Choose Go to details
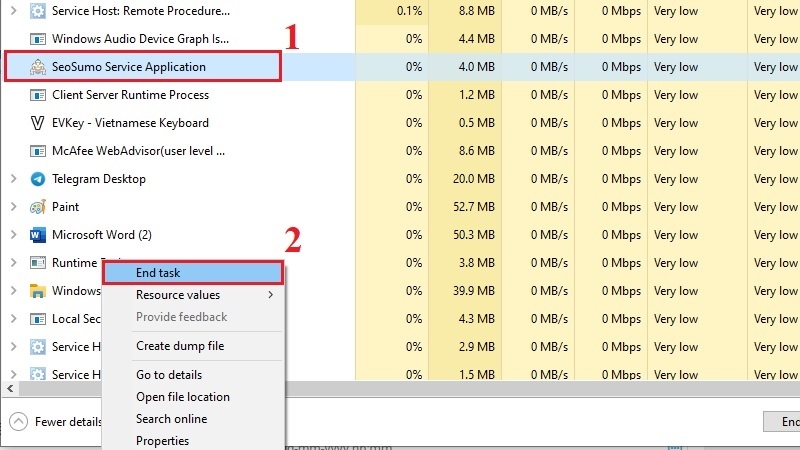This screenshot has width=800, height=450. click(193, 375)
